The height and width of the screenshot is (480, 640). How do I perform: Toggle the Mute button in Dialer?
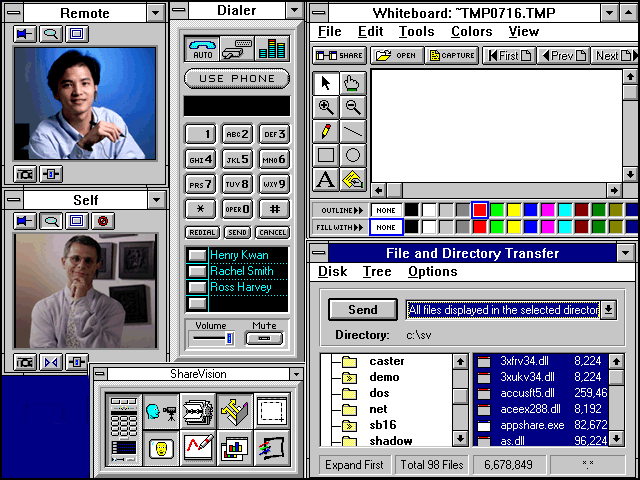(x=265, y=339)
